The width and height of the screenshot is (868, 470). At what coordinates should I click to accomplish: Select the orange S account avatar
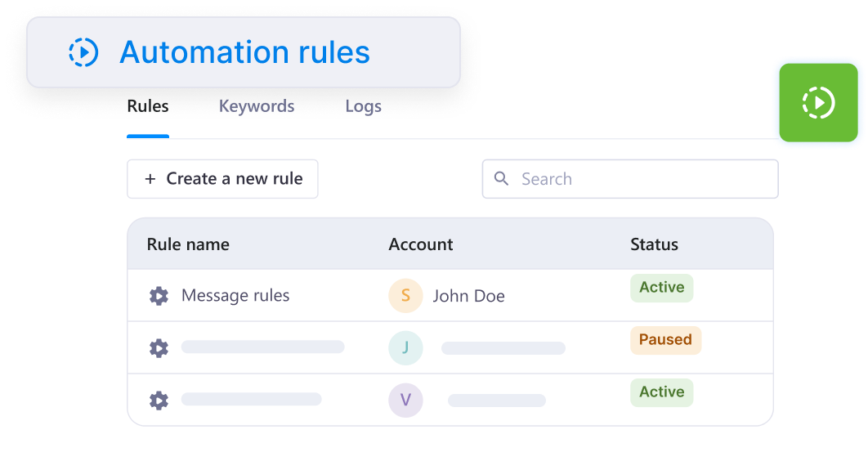(405, 296)
